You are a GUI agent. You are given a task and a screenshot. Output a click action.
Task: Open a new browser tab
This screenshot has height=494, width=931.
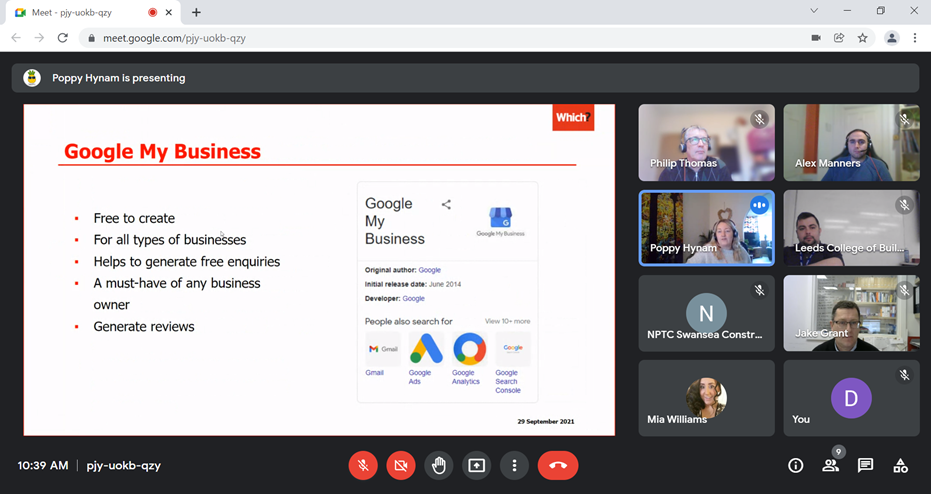[x=196, y=12]
